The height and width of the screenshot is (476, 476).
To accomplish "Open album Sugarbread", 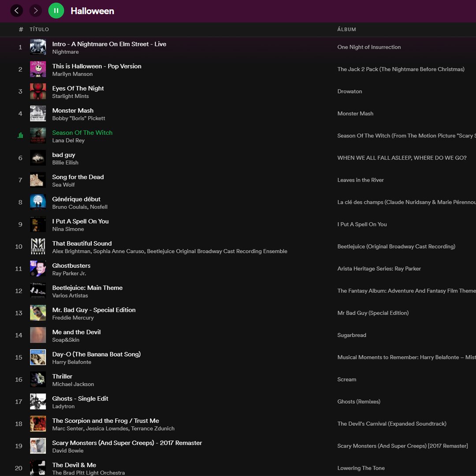I will pyautogui.click(x=352, y=335).
